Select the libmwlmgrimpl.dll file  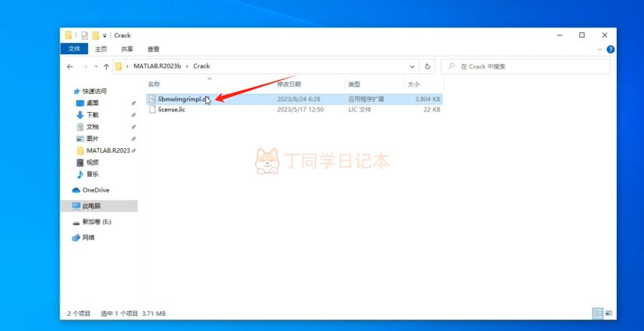[x=294, y=99]
